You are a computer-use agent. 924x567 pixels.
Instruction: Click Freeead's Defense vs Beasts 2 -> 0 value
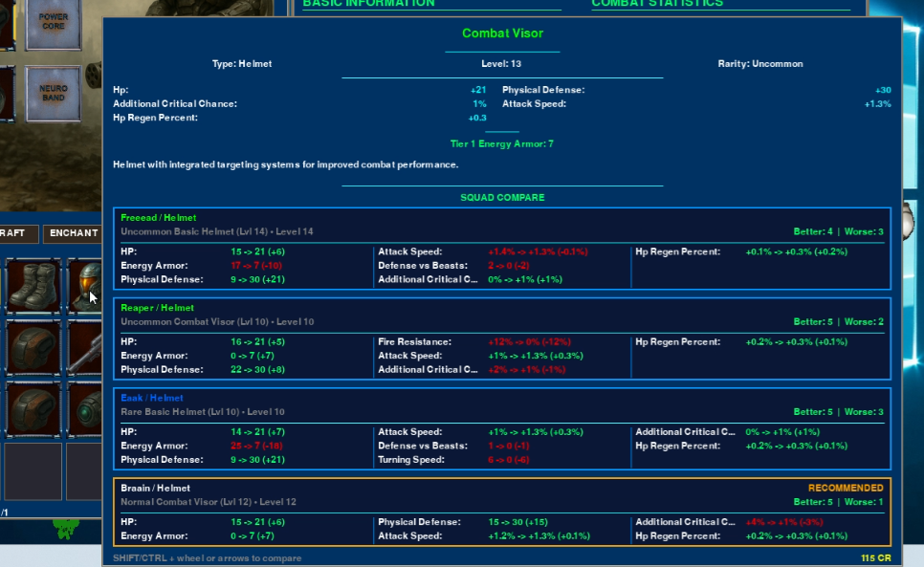[509, 266]
